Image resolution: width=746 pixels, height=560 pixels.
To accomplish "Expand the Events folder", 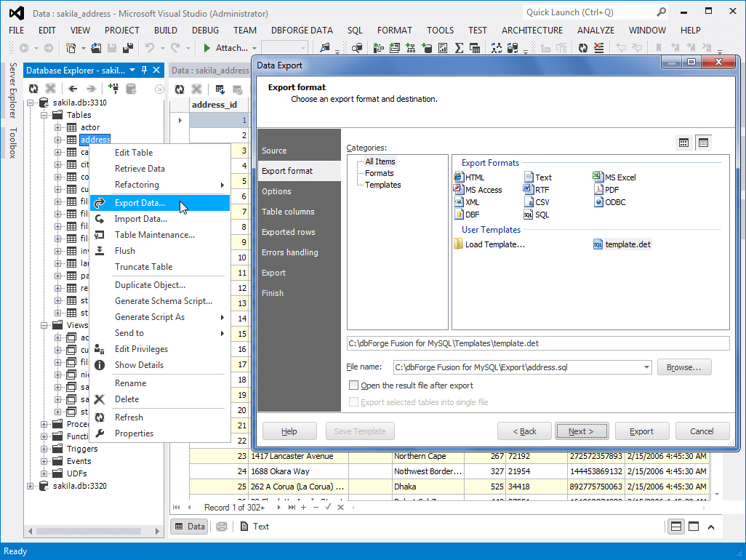I will [44, 461].
